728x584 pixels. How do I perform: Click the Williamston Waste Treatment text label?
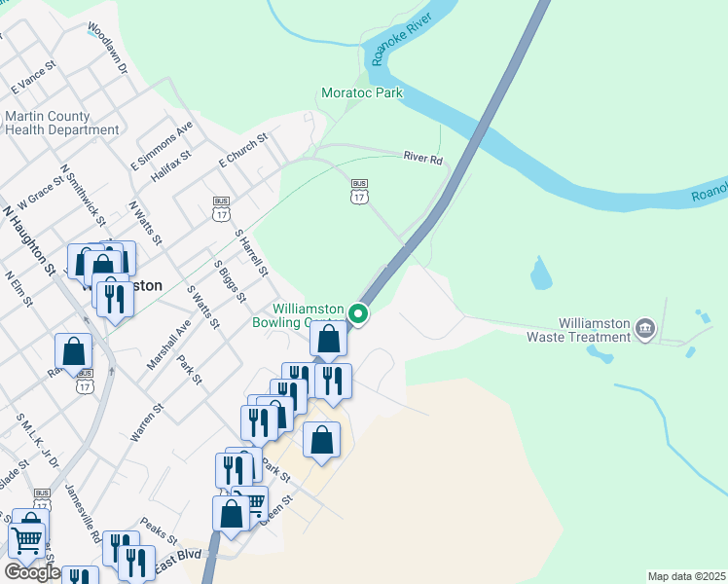click(578, 330)
